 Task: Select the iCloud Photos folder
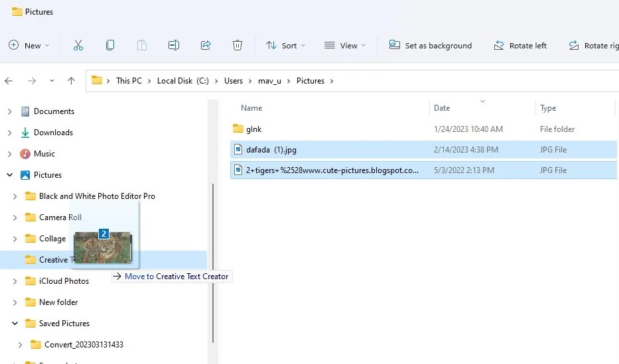(x=64, y=280)
